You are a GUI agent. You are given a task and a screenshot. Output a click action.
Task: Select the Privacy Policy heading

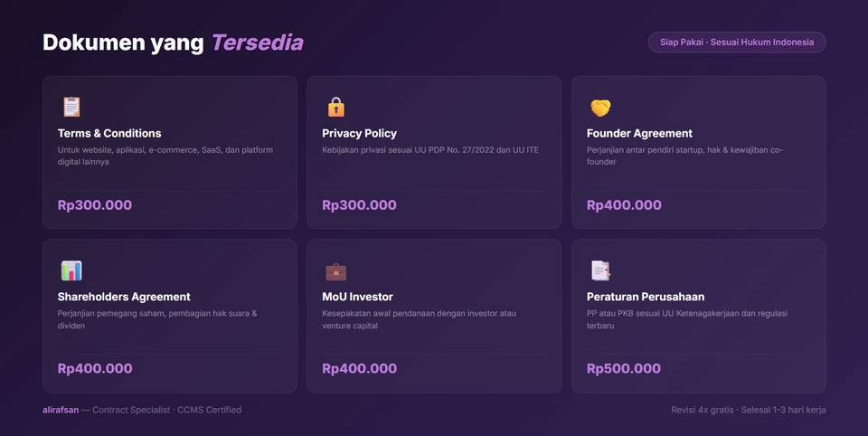click(x=359, y=133)
